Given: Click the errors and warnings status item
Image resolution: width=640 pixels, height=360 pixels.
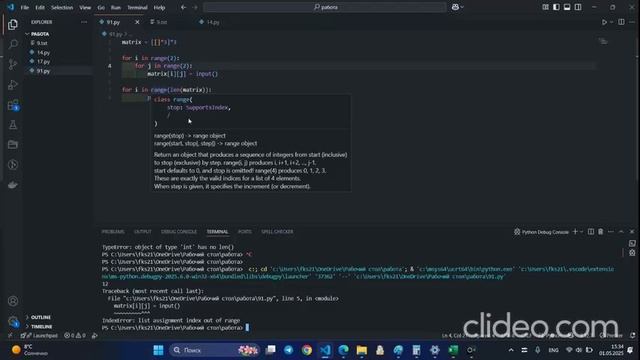Looking at the screenshot, I should (75, 336).
